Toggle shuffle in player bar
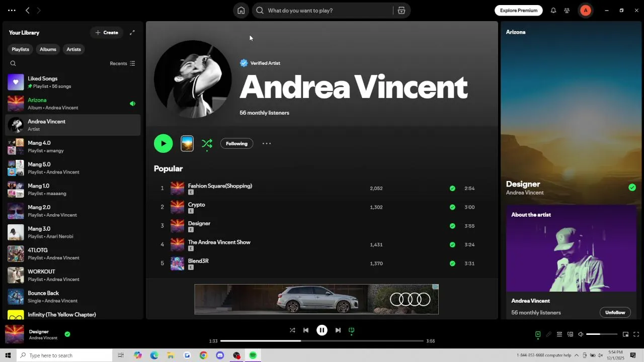 pos(292,330)
